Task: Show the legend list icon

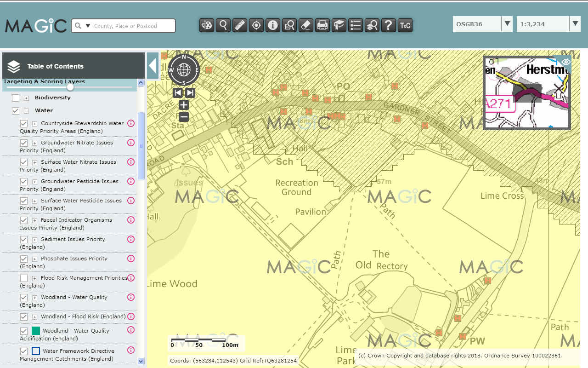Action: coord(356,25)
